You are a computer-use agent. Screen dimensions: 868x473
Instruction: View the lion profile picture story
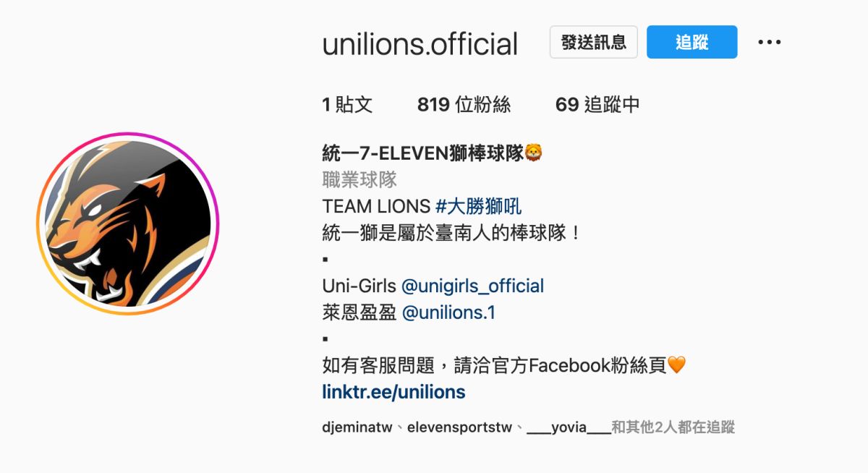(128, 223)
